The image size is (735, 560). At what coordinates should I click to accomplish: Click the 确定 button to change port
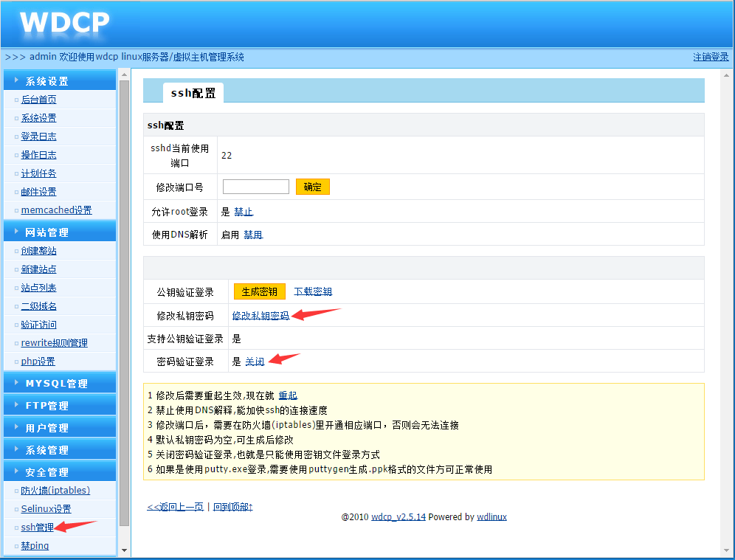312,187
